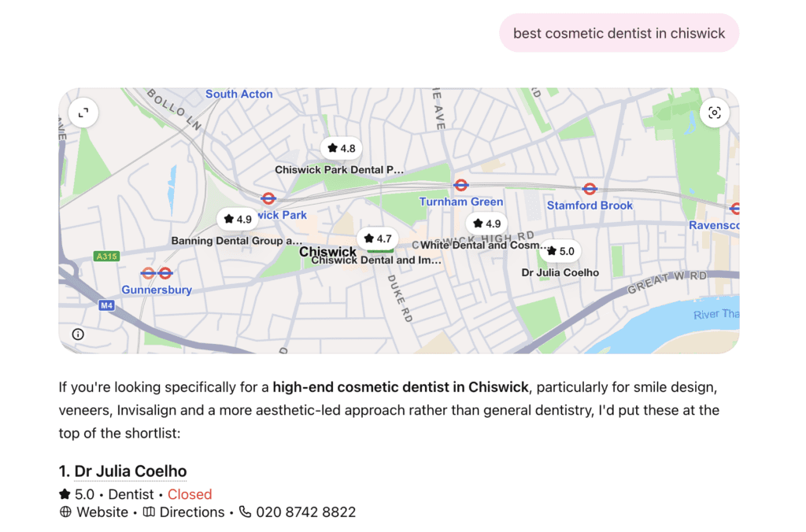Click the recenter map location icon
The height and width of the screenshot is (532, 806).
click(x=714, y=113)
